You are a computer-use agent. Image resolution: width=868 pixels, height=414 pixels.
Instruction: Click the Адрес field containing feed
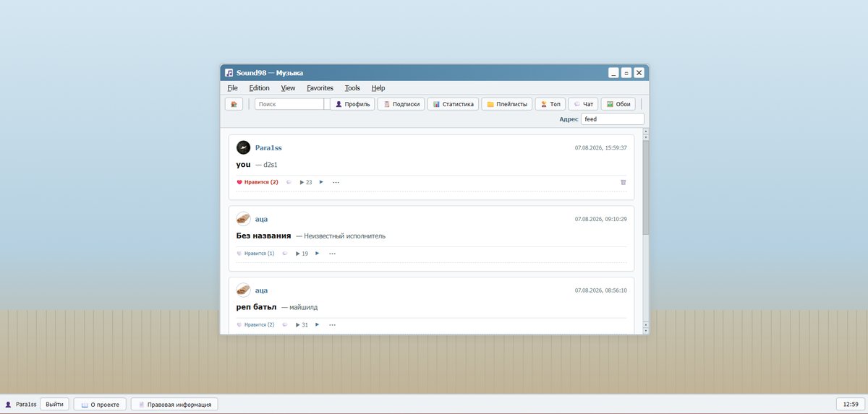click(612, 119)
